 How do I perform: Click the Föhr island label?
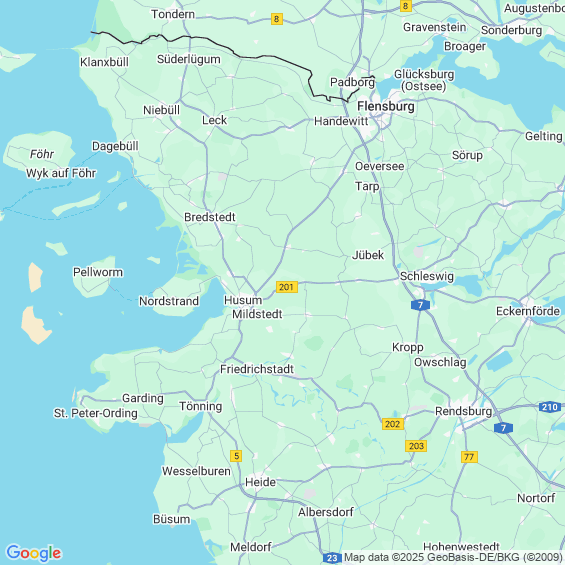tap(42, 154)
